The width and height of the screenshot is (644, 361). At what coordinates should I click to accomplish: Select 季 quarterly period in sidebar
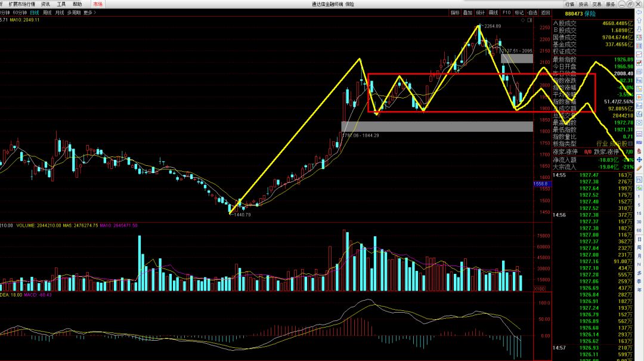point(639,282)
